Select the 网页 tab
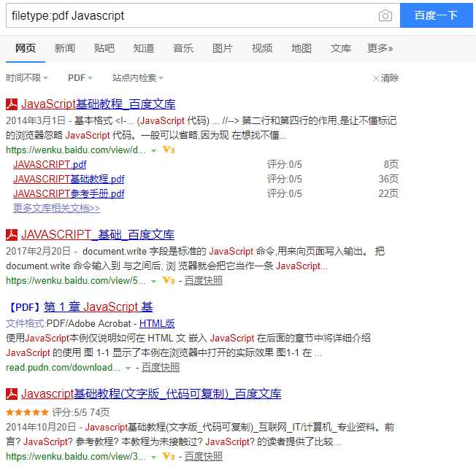Viewport: 476px width, 467px height. pos(26,48)
